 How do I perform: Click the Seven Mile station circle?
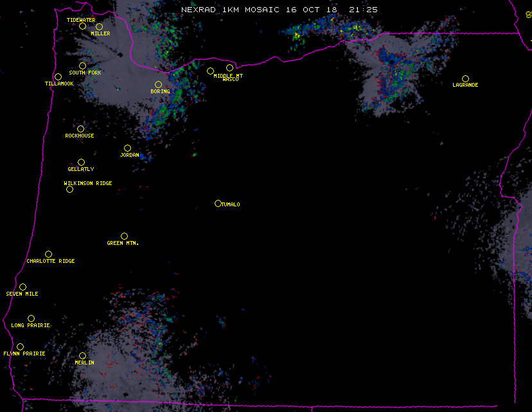(22, 287)
